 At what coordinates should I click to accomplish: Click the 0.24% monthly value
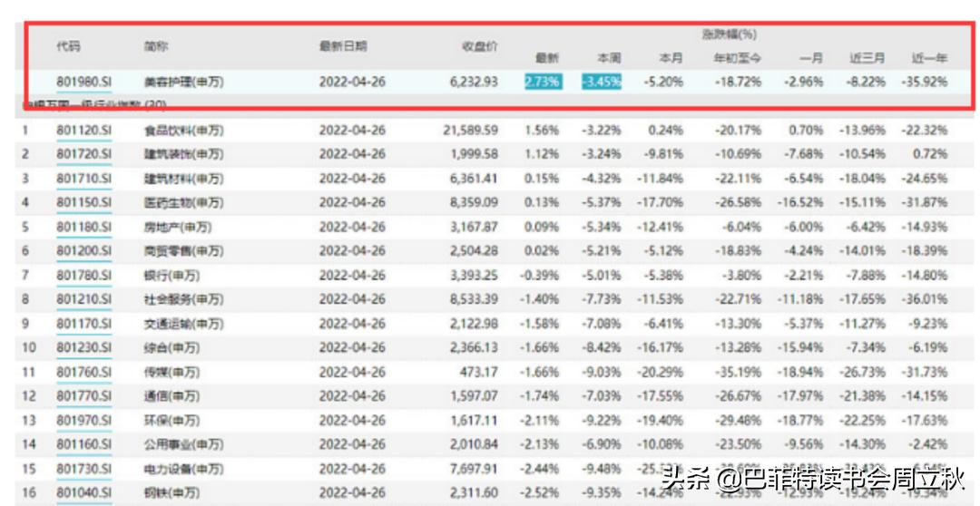point(667,131)
